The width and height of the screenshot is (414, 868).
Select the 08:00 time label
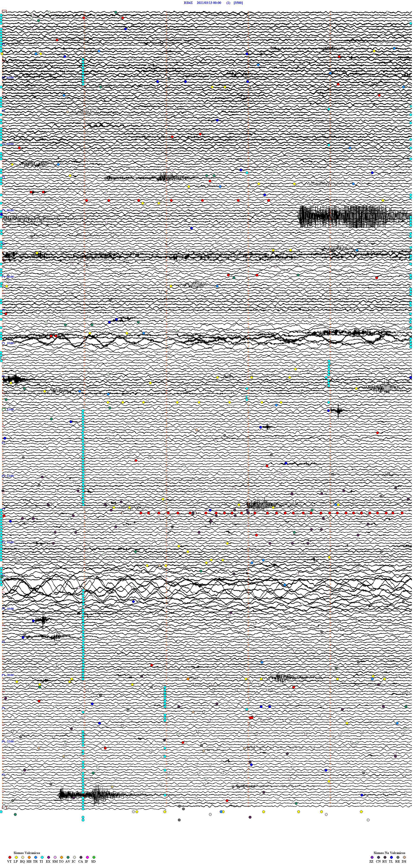10,277
